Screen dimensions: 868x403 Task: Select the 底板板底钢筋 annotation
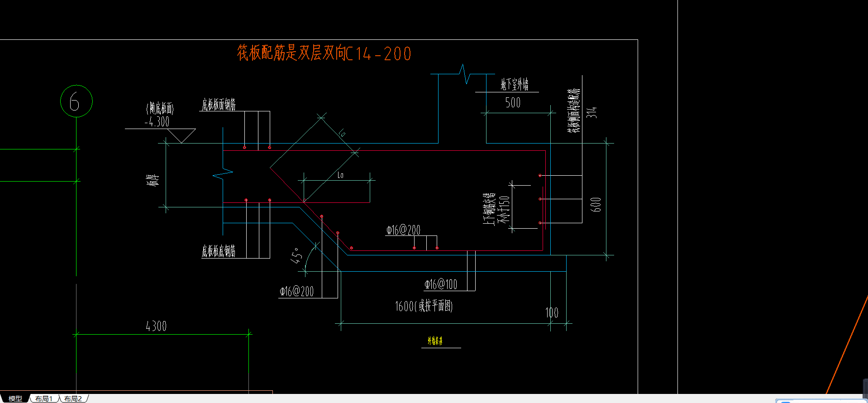tap(219, 251)
